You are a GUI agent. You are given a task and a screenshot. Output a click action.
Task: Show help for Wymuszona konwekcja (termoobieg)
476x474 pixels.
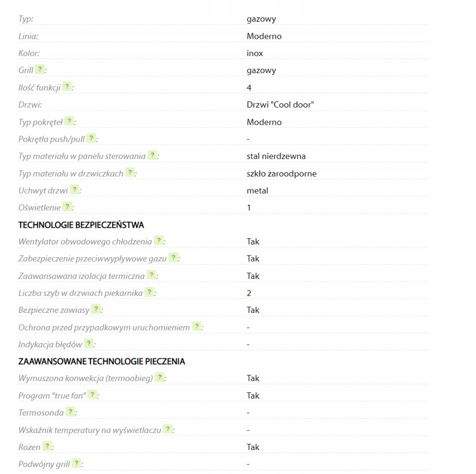(x=159, y=377)
